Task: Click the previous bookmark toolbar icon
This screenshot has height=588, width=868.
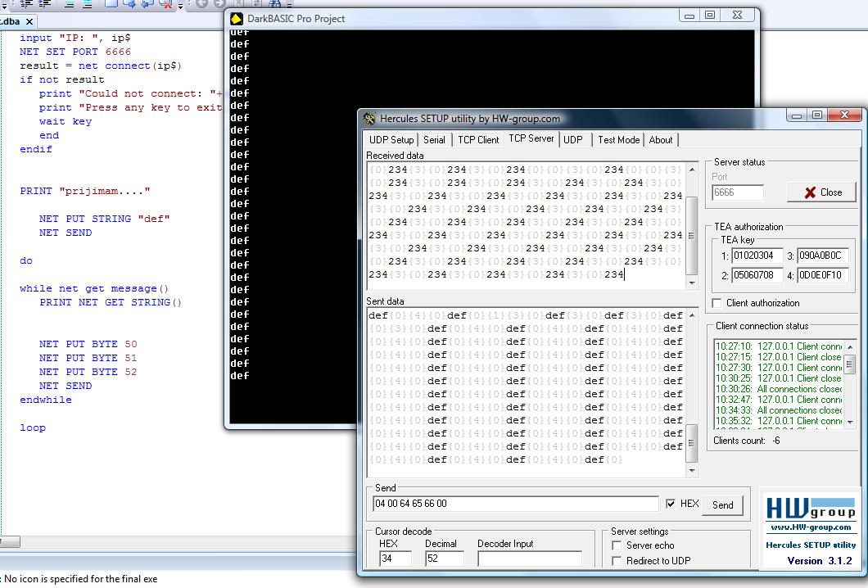Action: coord(147,4)
